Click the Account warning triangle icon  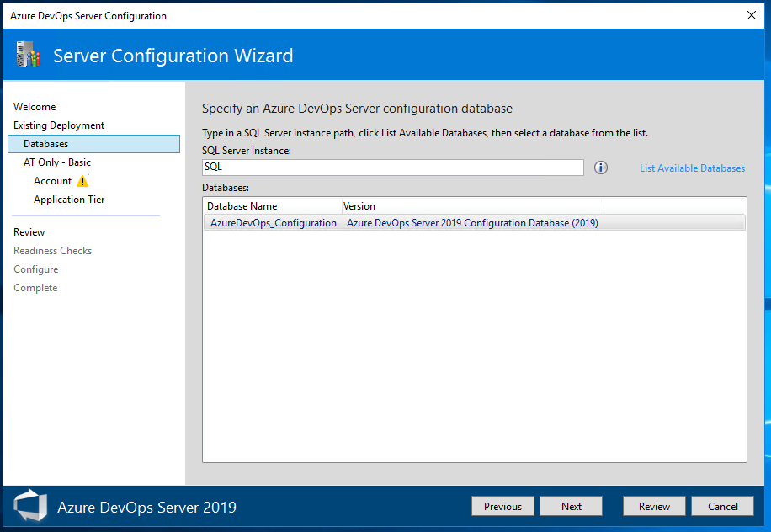click(82, 181)
